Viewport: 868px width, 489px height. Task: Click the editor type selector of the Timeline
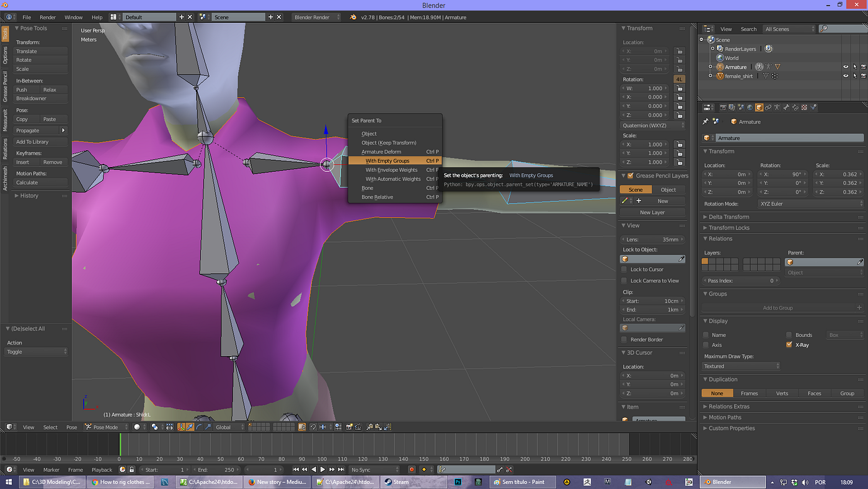tap(10, 470)
